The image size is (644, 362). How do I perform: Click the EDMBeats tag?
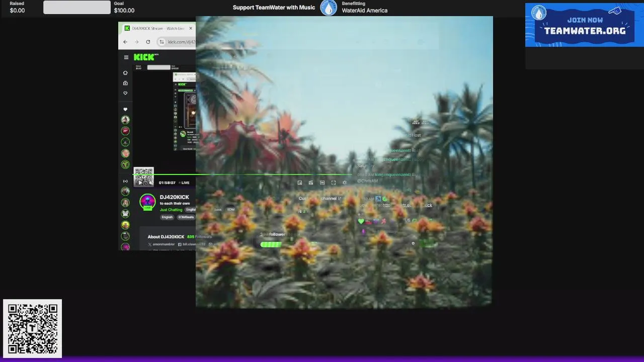coord(186,217)
